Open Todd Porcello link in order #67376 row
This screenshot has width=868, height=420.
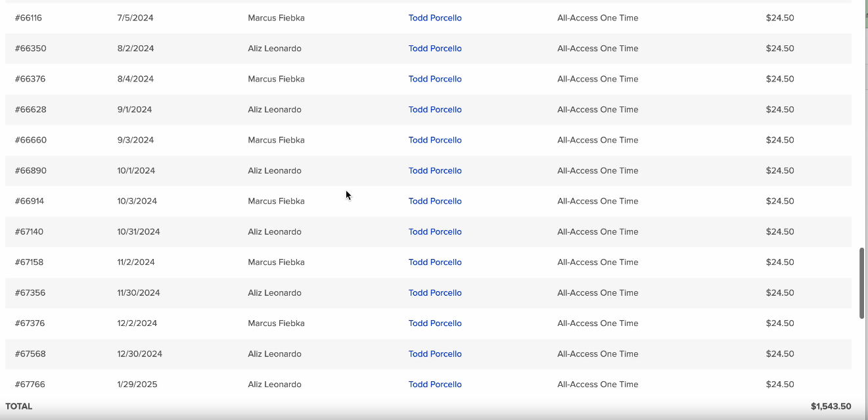click(x=435, y=323)
